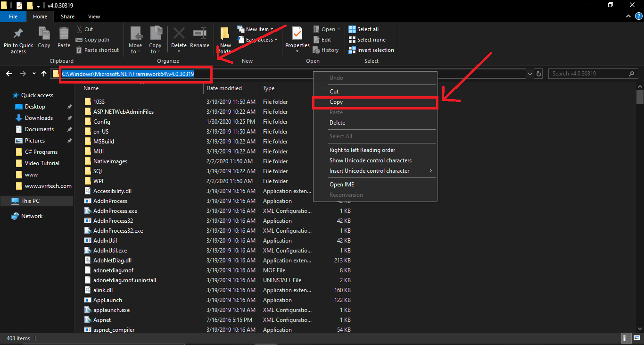Viewport: 644px width, 345px height.
Task: Click the Paste ribbon icon
Action: point(64,34)
